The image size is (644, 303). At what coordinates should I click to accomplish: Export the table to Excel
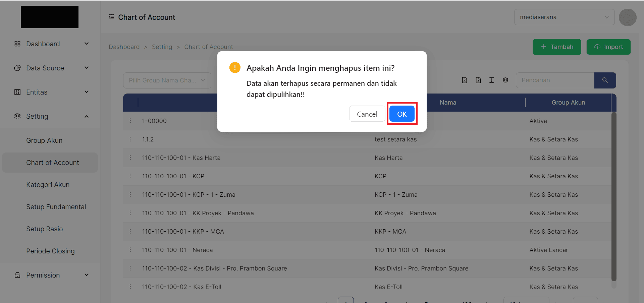478,80
